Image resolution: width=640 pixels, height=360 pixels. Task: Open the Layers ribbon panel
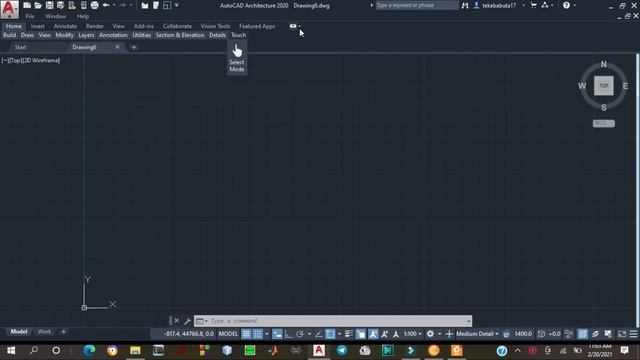(x=86, y=35)
